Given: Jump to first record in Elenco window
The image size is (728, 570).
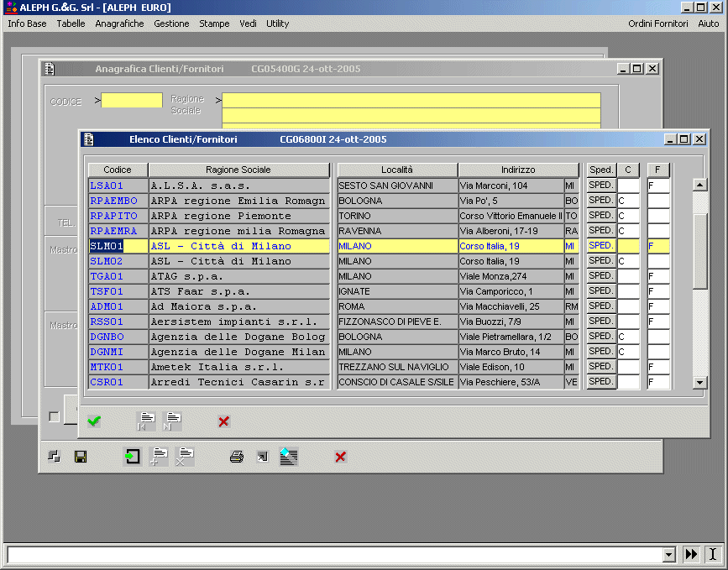Looking at the screenshot, I should pyautogui.click(x=147, y=421).
